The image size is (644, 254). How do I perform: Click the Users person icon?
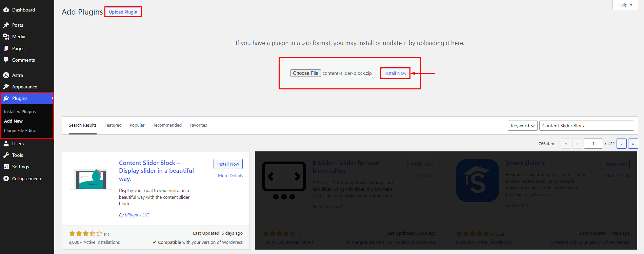pos(6,144)
